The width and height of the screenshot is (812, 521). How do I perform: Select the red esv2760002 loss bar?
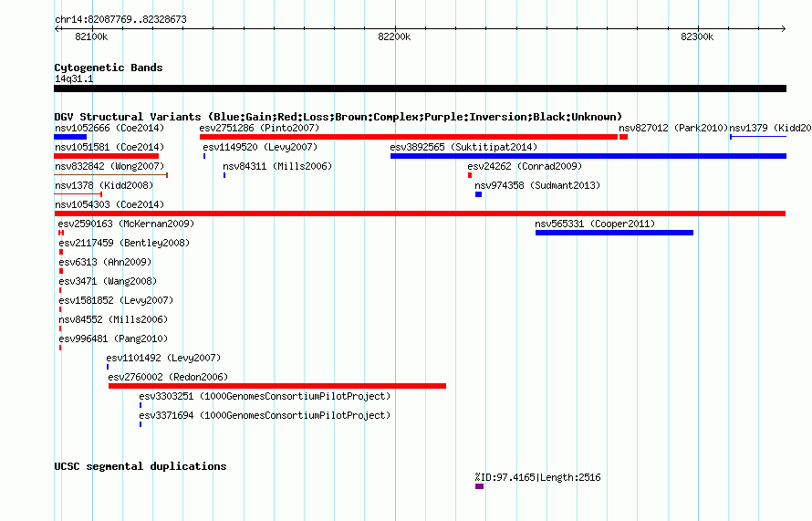pyautogui.click(x=277, y=386)
